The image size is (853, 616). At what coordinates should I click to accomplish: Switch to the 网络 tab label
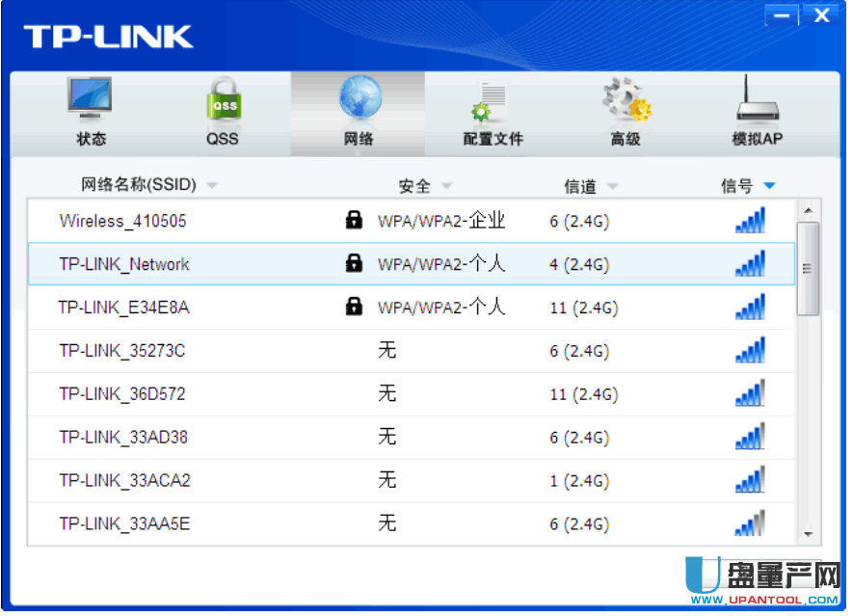[x=359, y=139]
